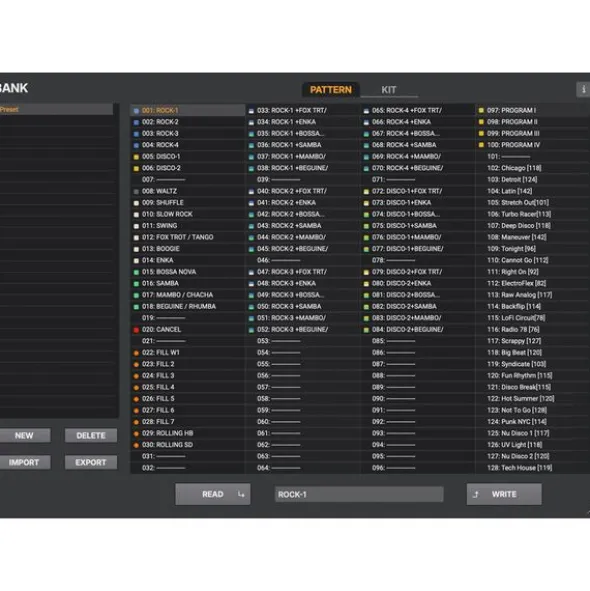This screenshot has width=590, height=591.
Task: Select pattern 003: ROCK-3
Action: [x=188, y=133]
